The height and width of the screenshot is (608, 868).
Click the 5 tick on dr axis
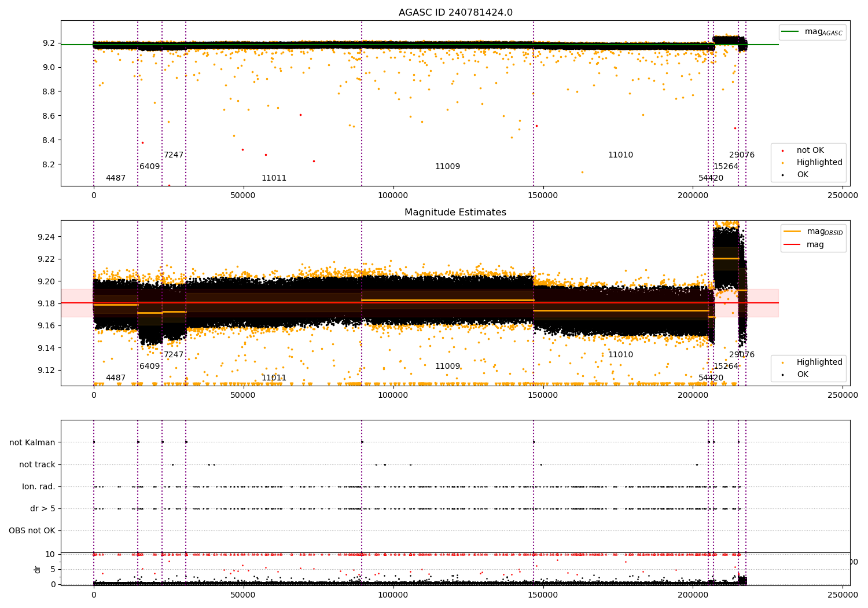tap(53, 569)
